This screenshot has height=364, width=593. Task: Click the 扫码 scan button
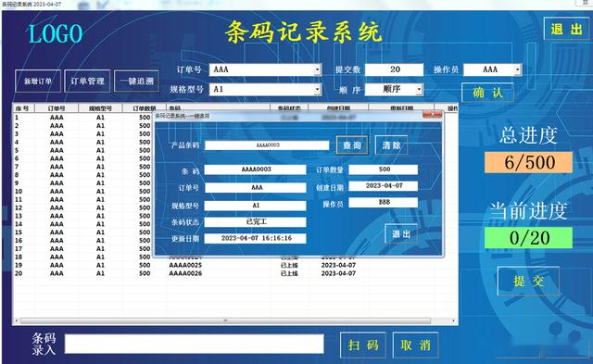click(363, 345)
